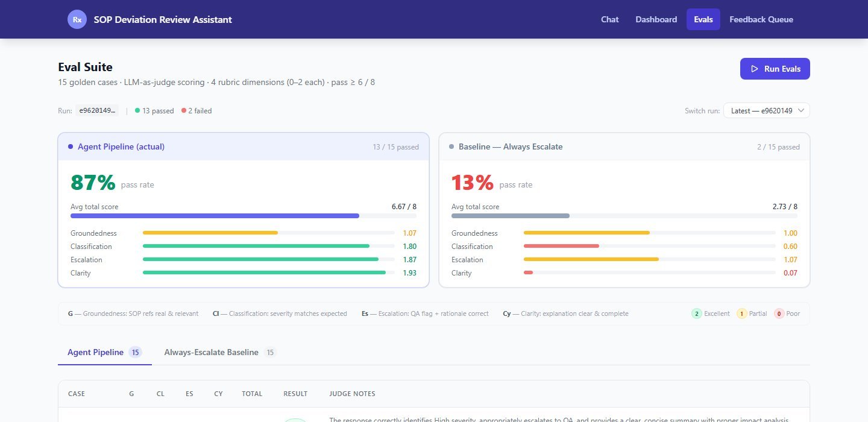Click Agent Pipeline Clarity green bar
This screenshot has height=422, width=868.
(264, 272)
